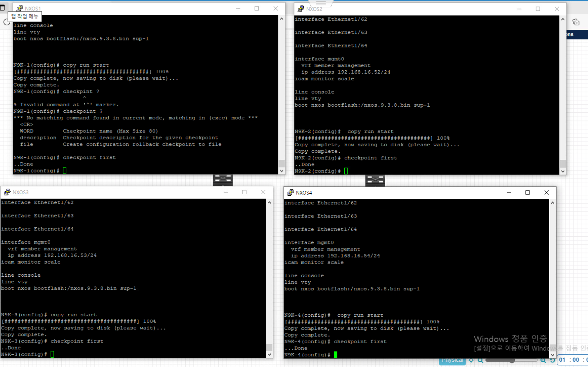The image size is (588, 367).
Task: Click scroll-down arrow in NXOS3 terminal
Action: pyautogui.click(x=269, y=355)
